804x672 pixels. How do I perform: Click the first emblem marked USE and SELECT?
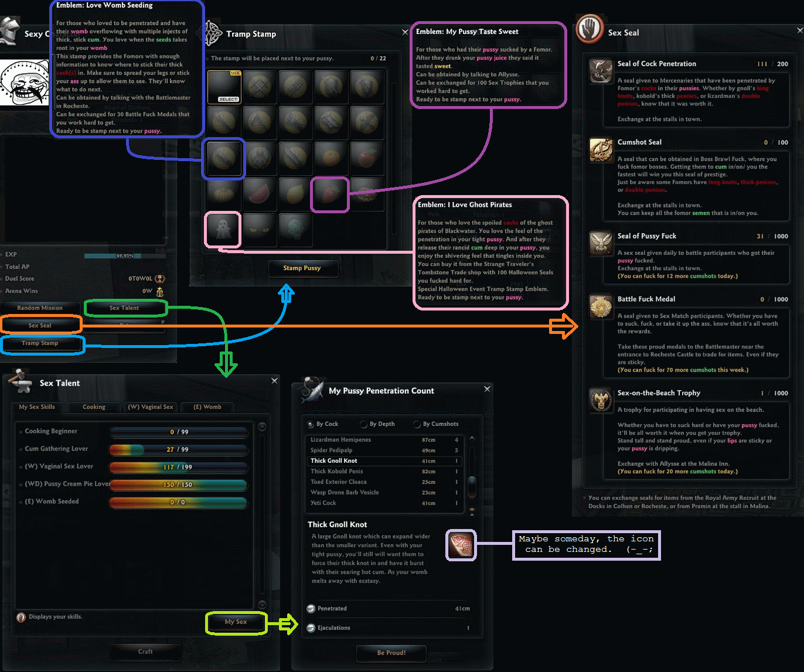tap(224, 87)
